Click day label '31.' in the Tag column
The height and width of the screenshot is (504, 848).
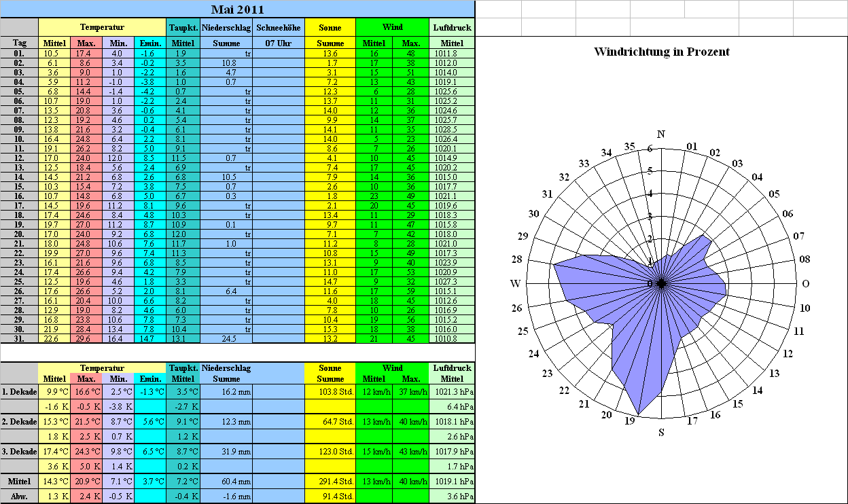(x=20, y=338)
